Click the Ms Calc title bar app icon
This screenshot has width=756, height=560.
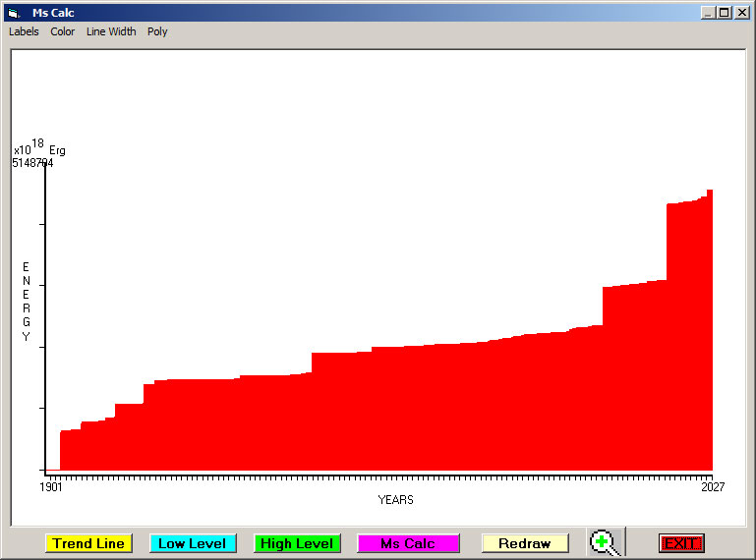13,13
